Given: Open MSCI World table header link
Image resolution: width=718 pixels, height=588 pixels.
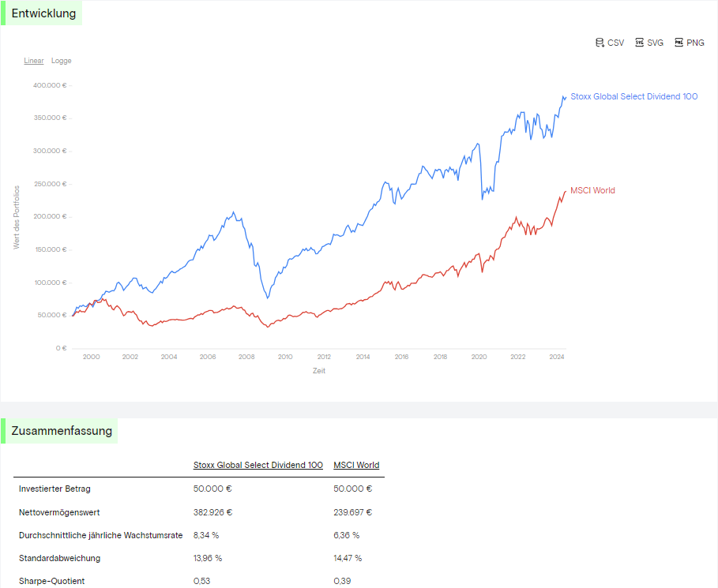Looking at the screenshot, I should point(356,465).
